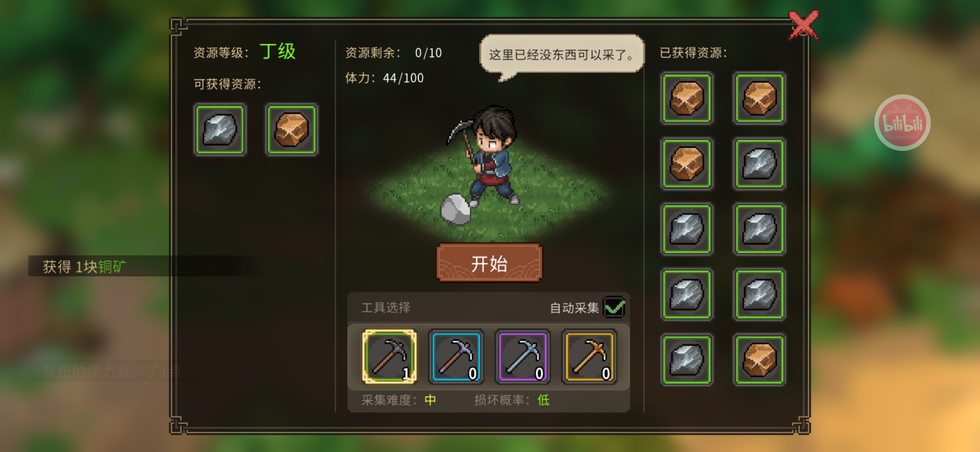The height and width of the screenshot is (452, 980).
Task: Click the 开始 start button
Action: click(489, 263)
